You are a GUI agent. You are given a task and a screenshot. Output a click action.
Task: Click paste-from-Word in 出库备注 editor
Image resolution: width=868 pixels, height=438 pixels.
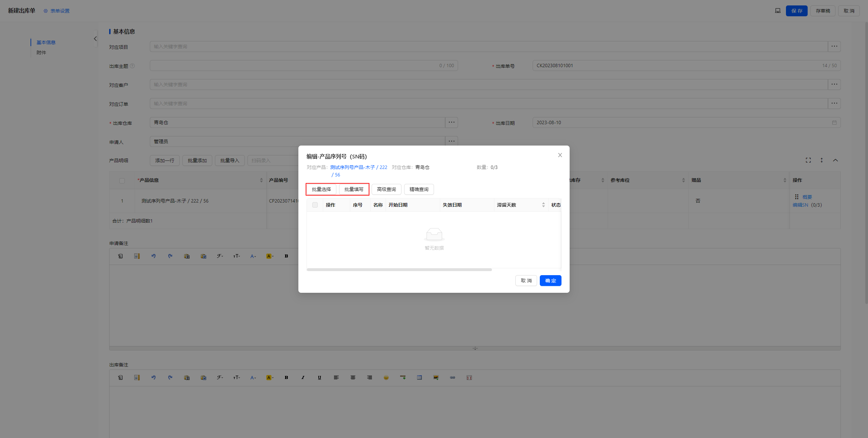click(x=203, y=378)
